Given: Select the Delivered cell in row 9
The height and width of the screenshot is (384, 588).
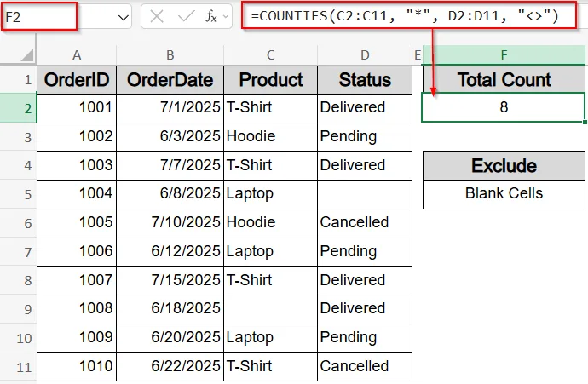Looking at the screenshot, I should 365,309.
